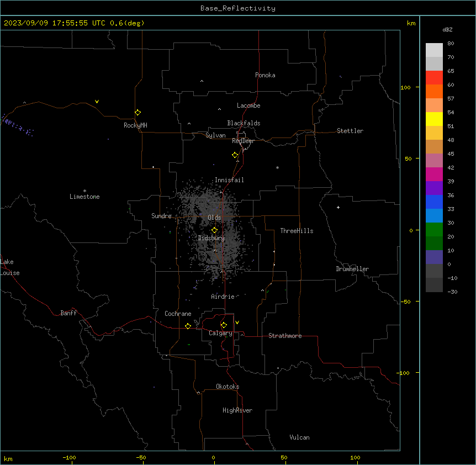This screenshot has height=465, width=476.
Task: Click the Airdrie label
Action: point(223,297)
